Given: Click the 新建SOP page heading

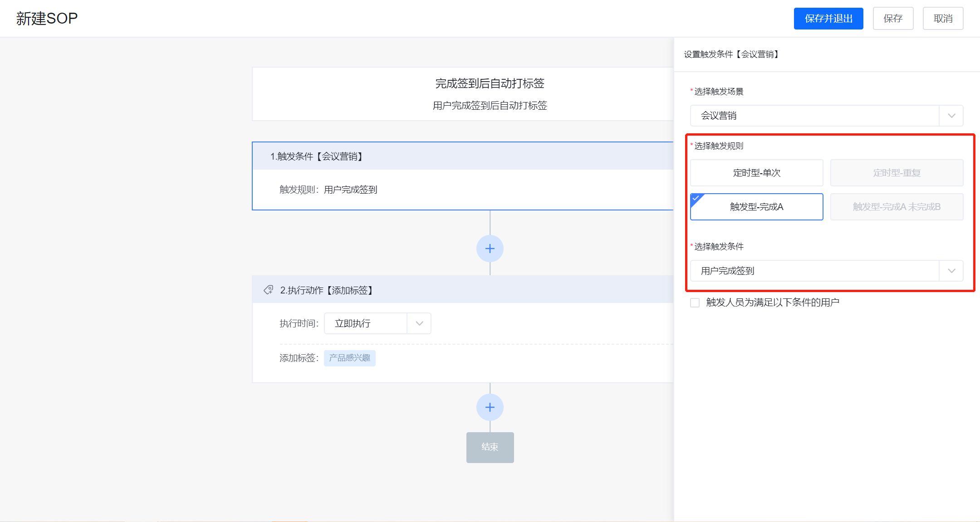Looking at the screenshot, I should tap(47, 19).
